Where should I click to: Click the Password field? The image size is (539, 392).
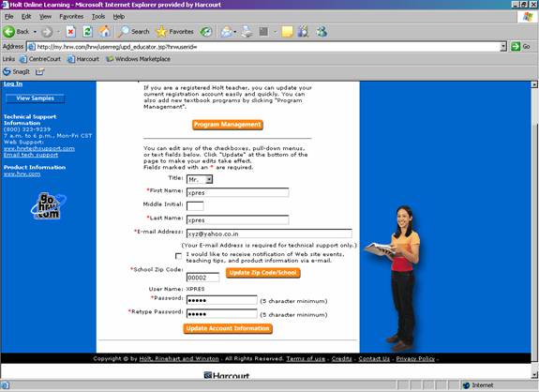pos(222,300)
